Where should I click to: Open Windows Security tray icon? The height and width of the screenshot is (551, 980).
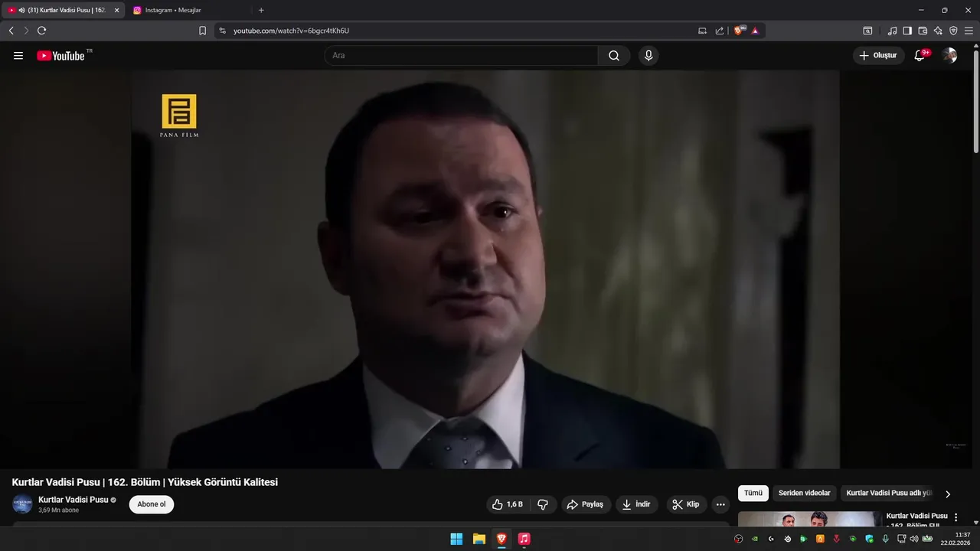coord(869,539)
